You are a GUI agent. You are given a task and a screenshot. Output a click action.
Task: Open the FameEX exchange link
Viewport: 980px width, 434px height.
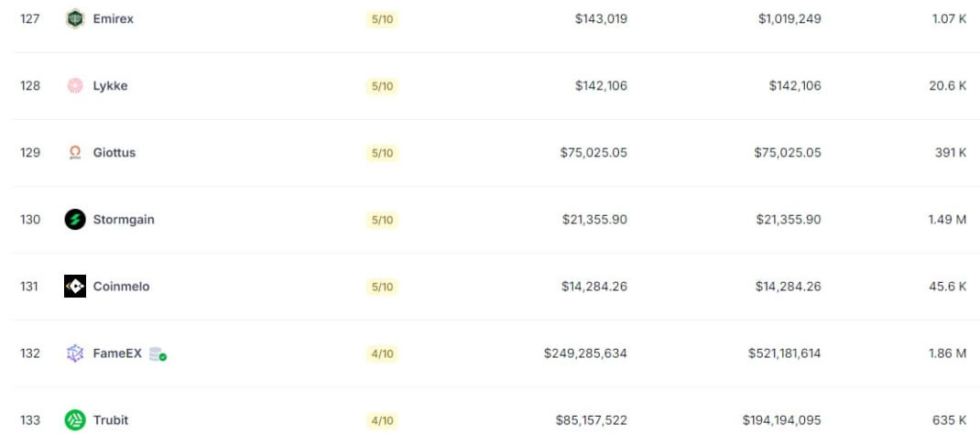click(x=117, y=353)
